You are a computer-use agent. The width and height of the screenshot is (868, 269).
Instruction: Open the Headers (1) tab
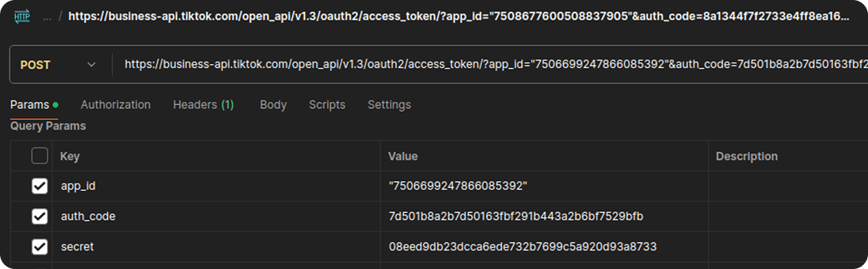(203, 105)
